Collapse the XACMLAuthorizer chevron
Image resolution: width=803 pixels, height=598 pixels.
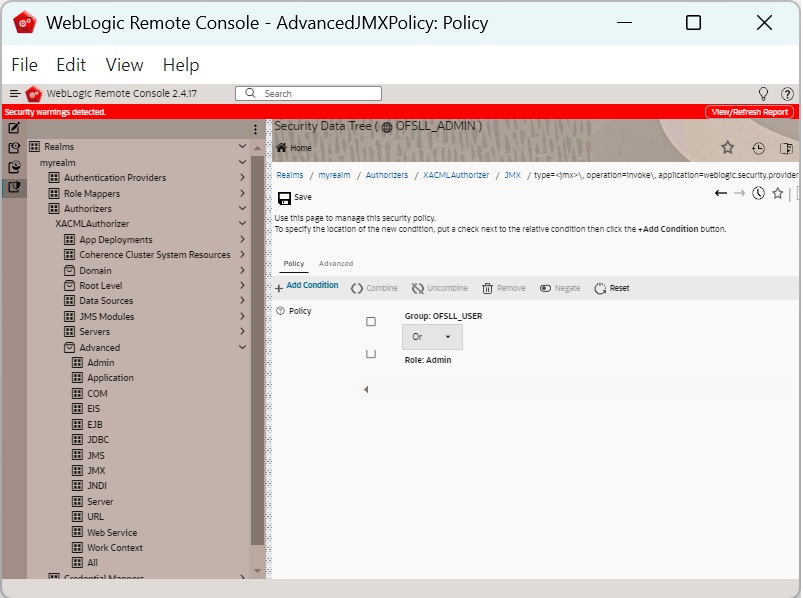(242, 223)
